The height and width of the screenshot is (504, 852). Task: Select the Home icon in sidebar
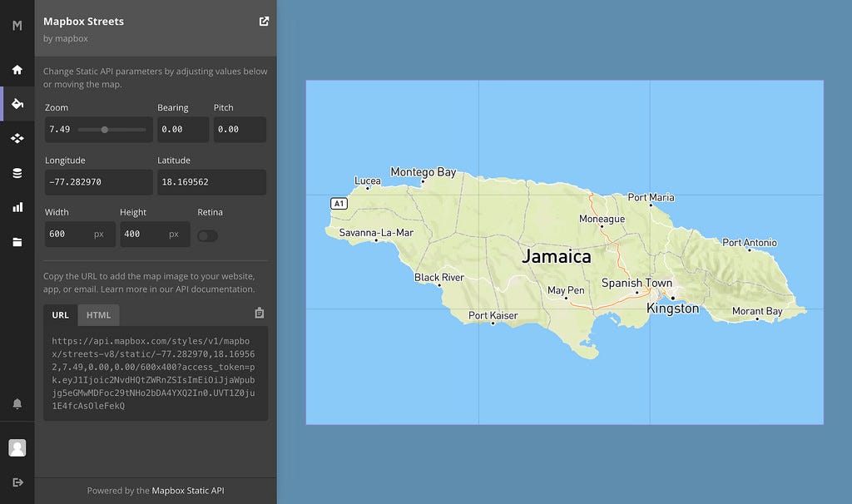tap(17, 70)
